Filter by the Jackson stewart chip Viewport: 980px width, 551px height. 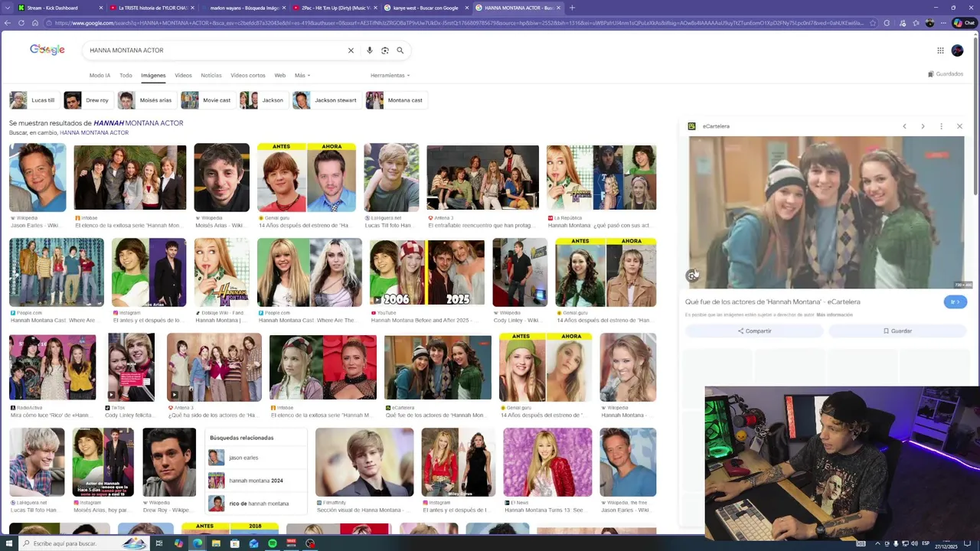(x=326, y=100)
